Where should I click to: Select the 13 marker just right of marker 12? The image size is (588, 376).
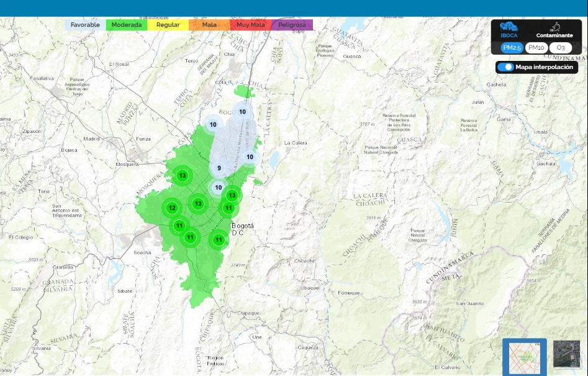point(198,203)
